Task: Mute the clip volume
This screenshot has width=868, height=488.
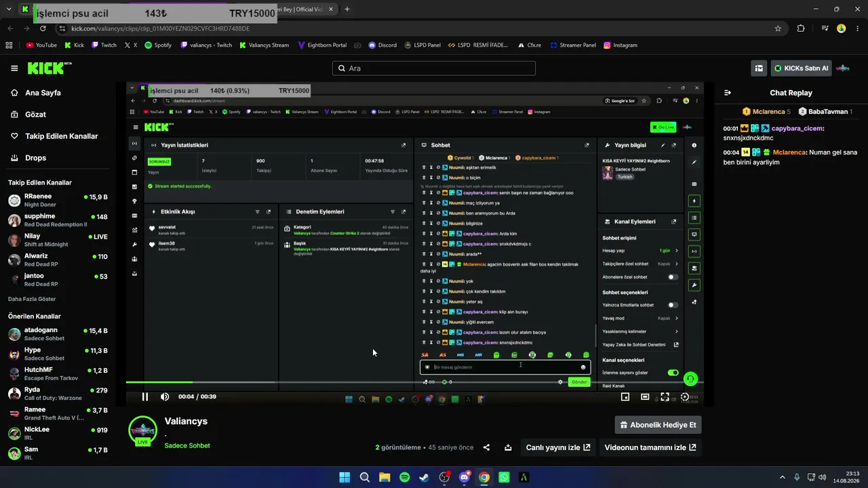Action: (165, 396)
